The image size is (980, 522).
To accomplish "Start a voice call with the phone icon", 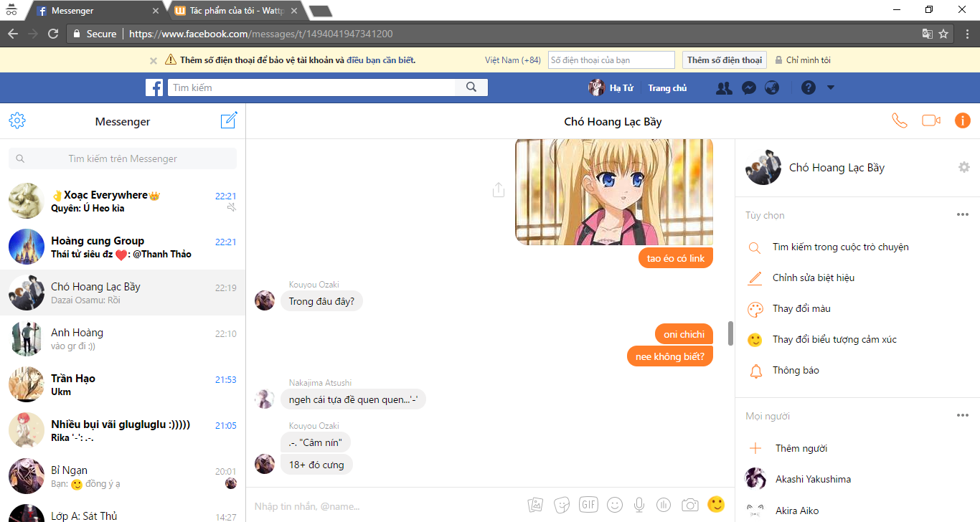I will point(899,120).
